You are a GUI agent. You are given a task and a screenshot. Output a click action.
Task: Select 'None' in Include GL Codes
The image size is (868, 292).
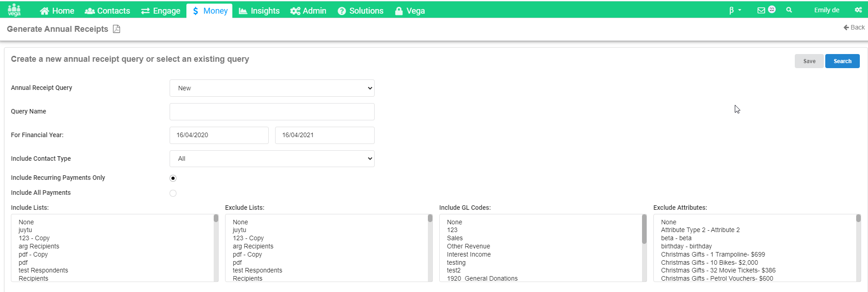(x=455, y=222)
